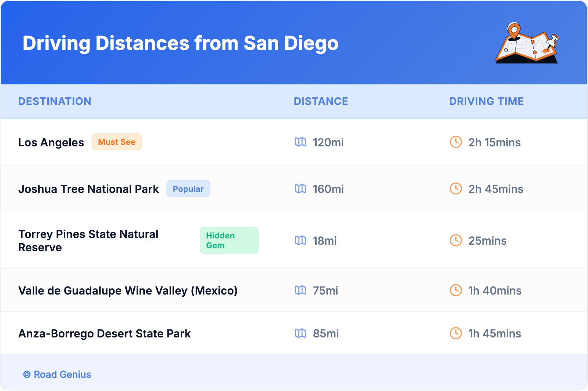Click the map icon beside 85mi
588x391 pixels.
coord(300,333)
